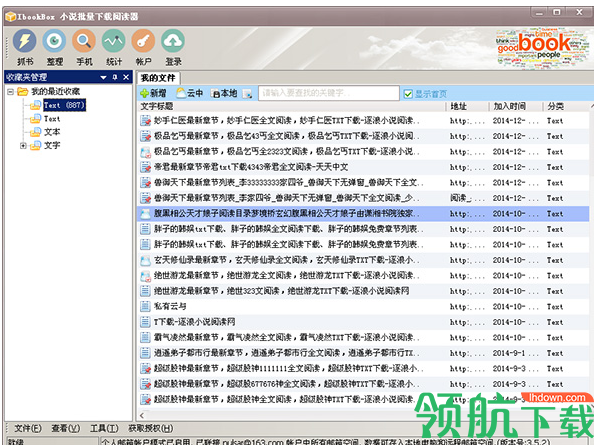594x445 pixels.
Task: Switch to 云中 cloud storage view
Action: click(190, 93)
